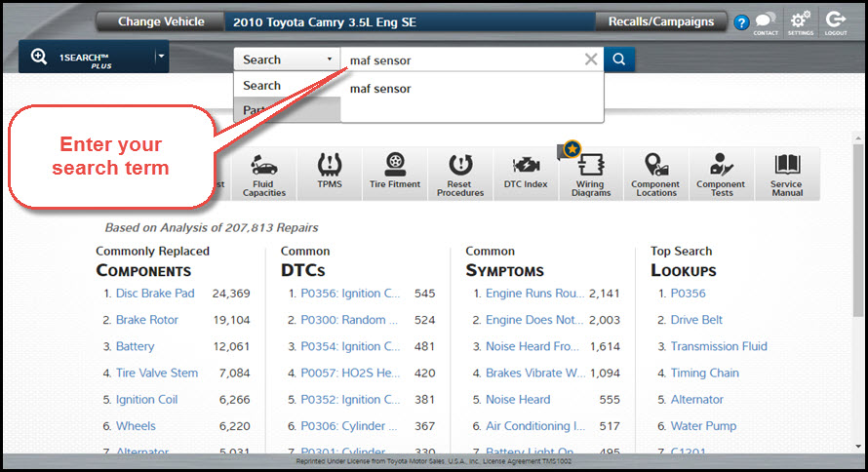Open Recalls/Campaigns
The width and height of the screenshot is (868, 472).
(660, 21)
